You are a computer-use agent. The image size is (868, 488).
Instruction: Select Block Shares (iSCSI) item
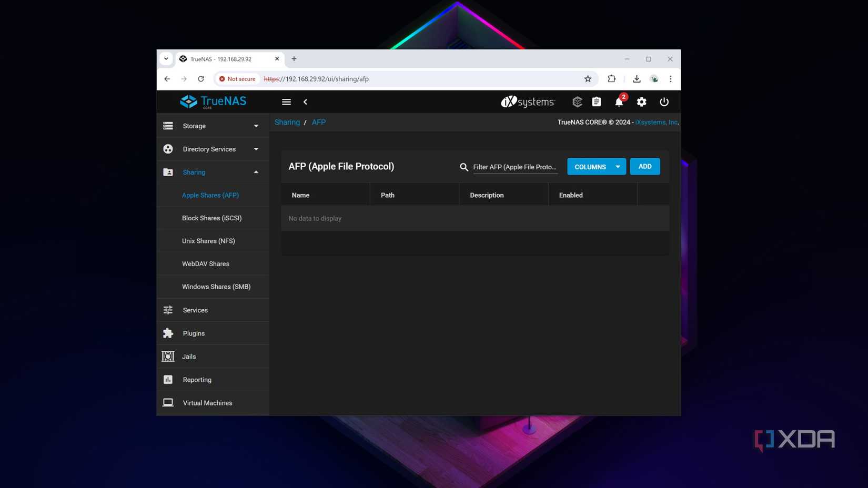[211, 218]
